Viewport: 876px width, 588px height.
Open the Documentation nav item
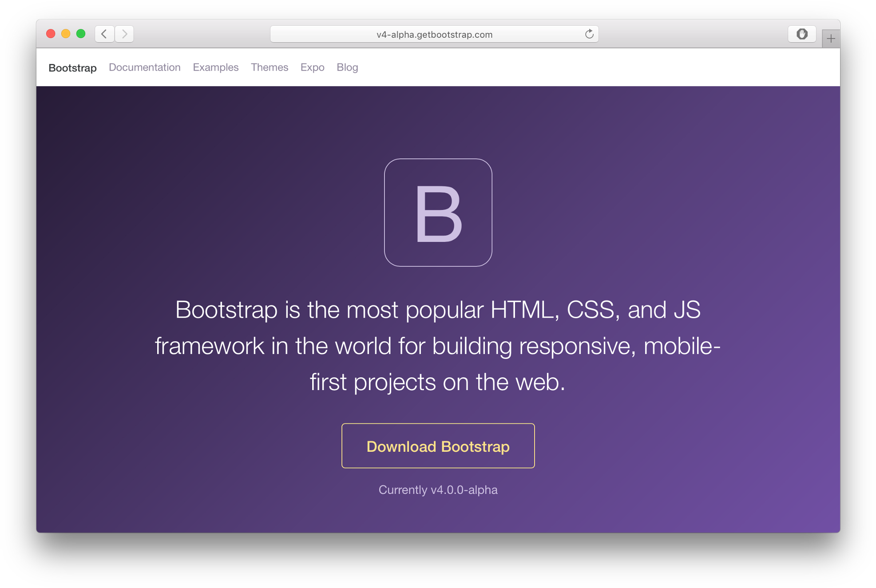(x=144, y=67)
